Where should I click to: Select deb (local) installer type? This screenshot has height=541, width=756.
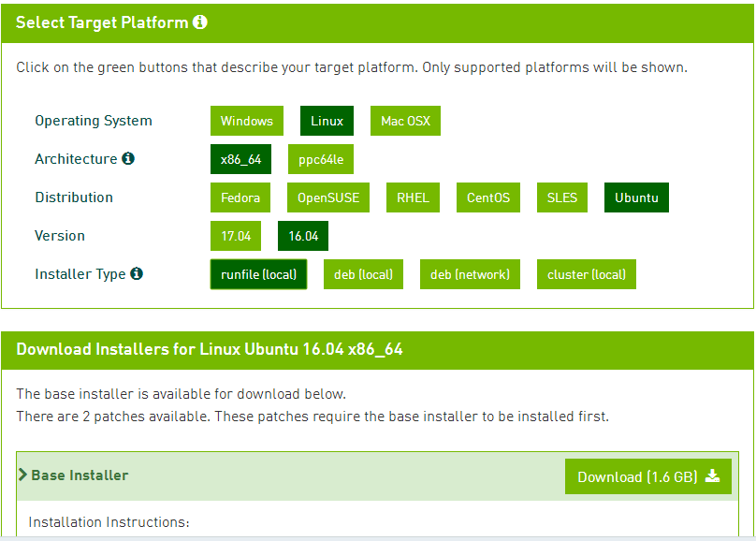(x=363, y=274)
